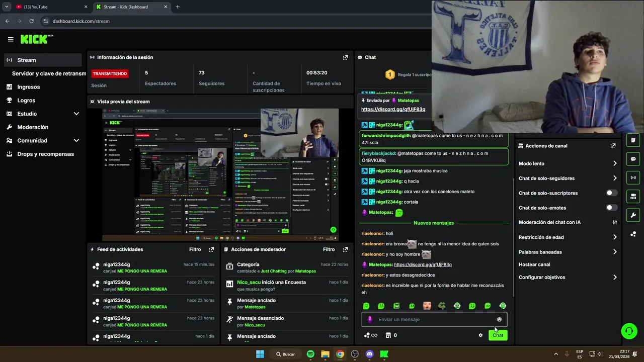The width and height of the screenshot is (644, 362).
Task: Click the stream preview thumbnail
Action: (x=220, y=175)
